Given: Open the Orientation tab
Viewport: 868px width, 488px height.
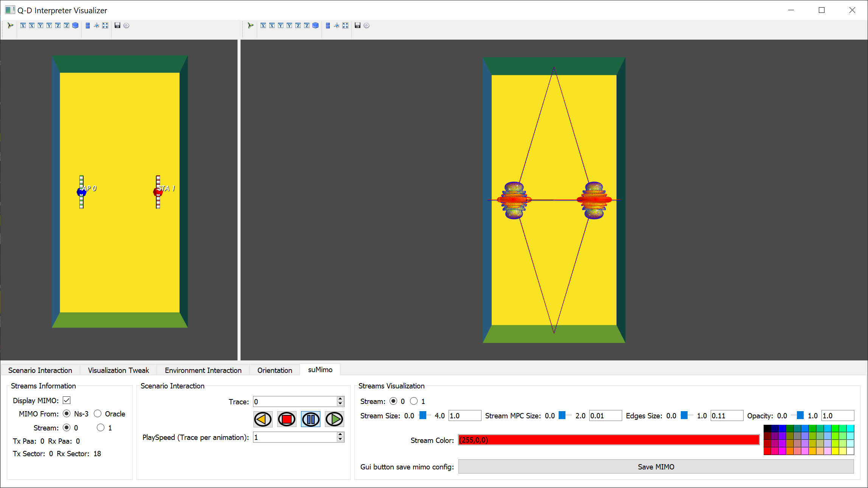Looking at the screenshot, I should click(275, 370).
